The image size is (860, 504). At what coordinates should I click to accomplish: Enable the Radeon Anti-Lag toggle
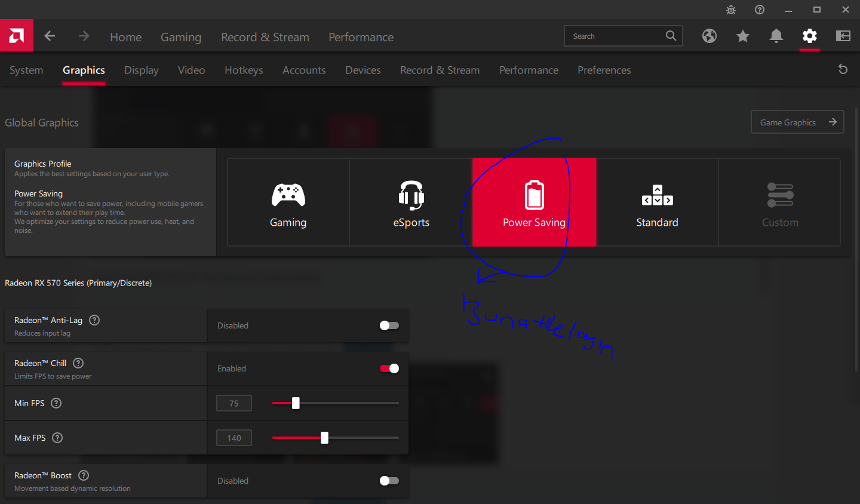[389, 325]
